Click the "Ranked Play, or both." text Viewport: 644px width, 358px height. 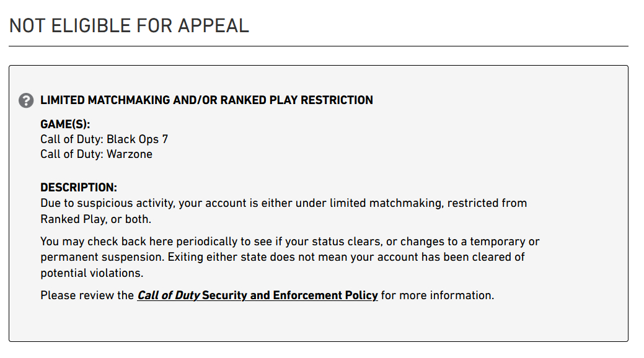tap(95, 219)
